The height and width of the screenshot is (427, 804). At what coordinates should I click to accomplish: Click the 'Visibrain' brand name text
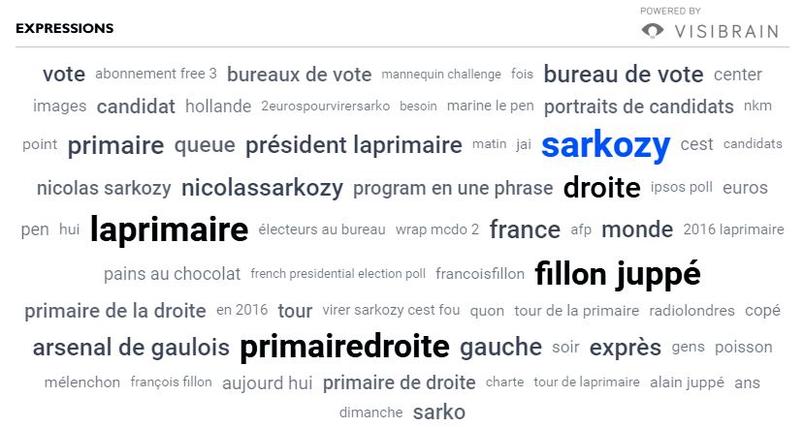728,30
